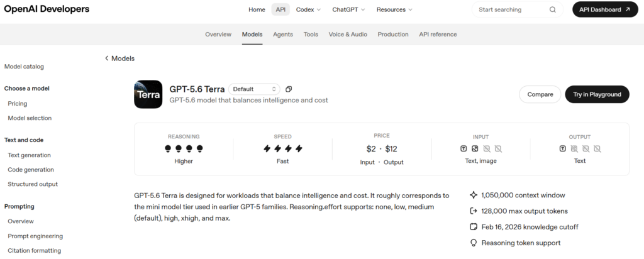The height and width of the screenshot is (259, 644).
Task: Open Prompting Overview sidebar link
Action: tap(21, 221)
